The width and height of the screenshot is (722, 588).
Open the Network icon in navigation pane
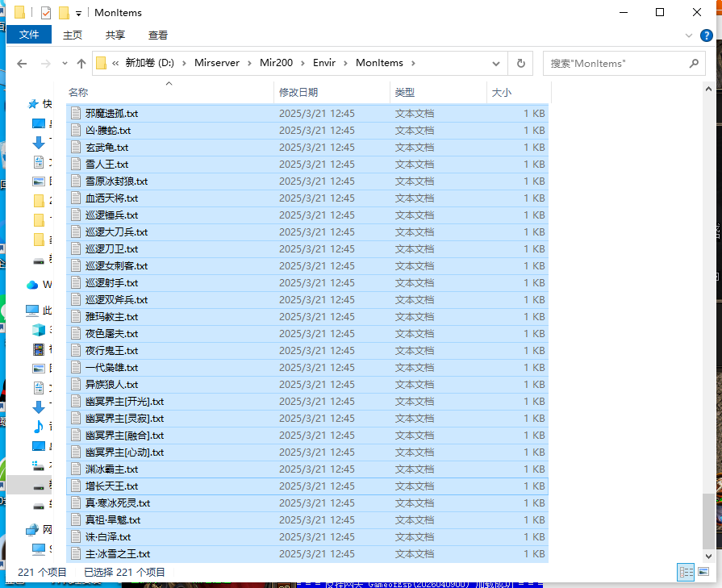(32, 529)
